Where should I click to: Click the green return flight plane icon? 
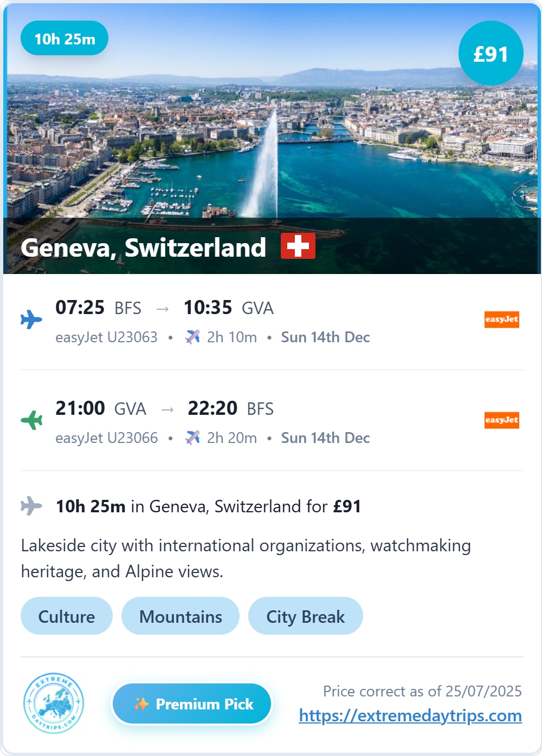click(x=31, y=420)
